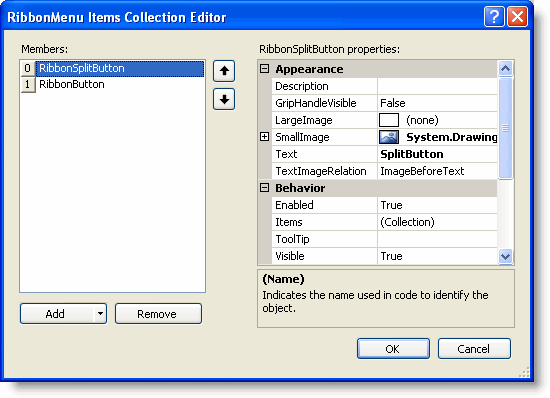Click the Help question mark button

click(x=494, y=16)
